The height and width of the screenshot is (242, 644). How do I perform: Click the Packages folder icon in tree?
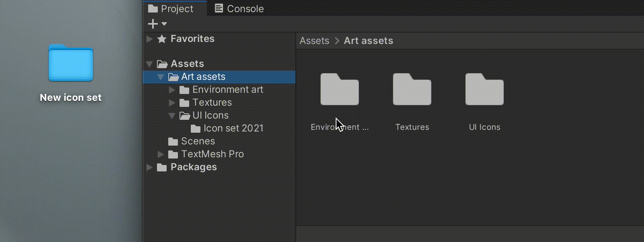pos(162,167)
